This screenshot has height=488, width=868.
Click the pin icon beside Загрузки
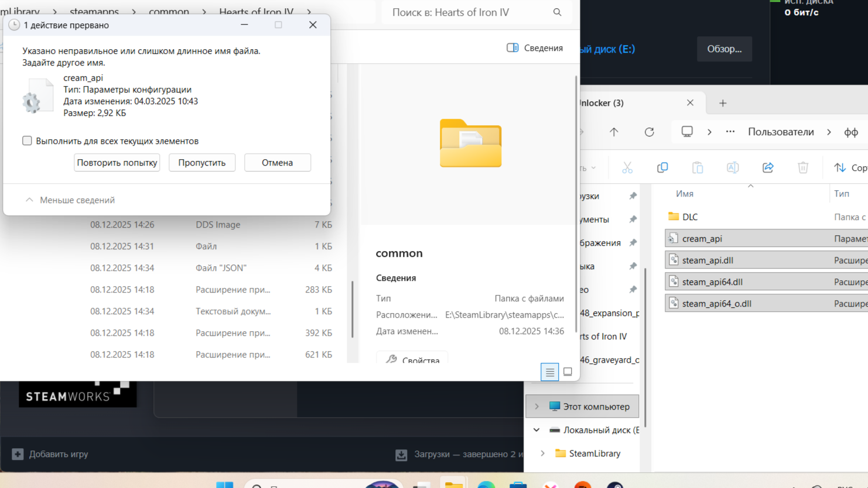[x=633, y=196]
